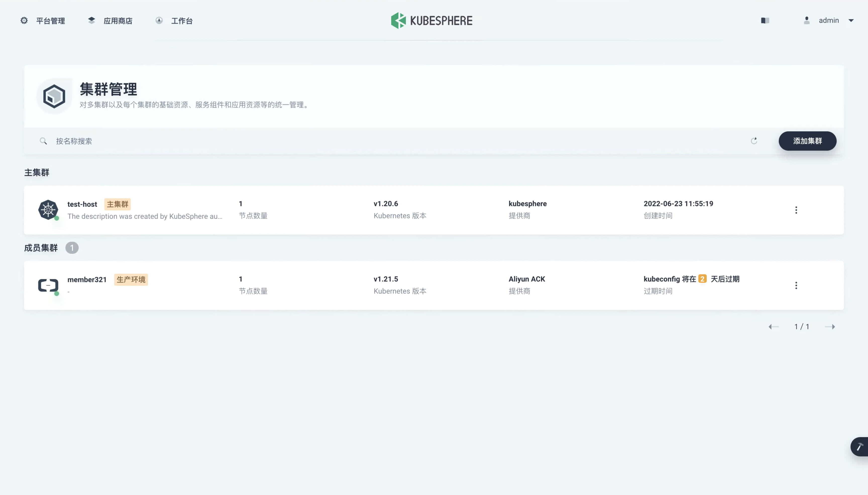Open the test-host cluster details
The width and height of the screenshot is (868, 495).
[x=82, y=204]
